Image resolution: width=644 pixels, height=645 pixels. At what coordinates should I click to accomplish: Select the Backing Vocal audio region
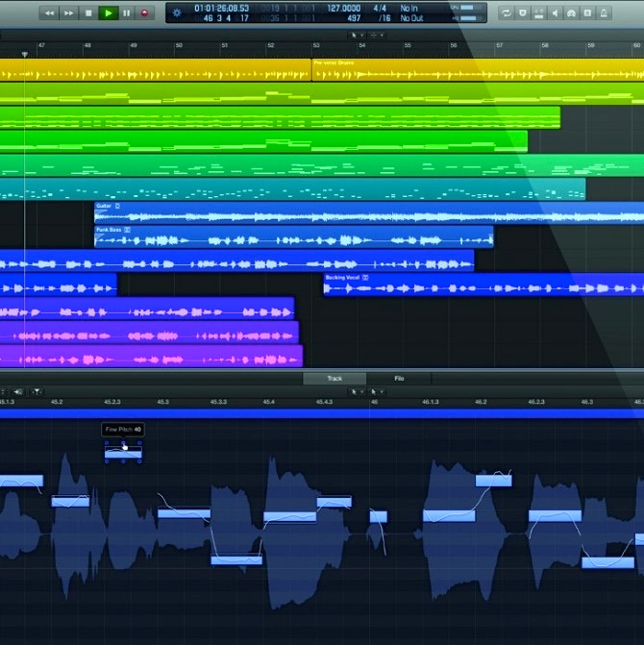(x=483, y=285)
